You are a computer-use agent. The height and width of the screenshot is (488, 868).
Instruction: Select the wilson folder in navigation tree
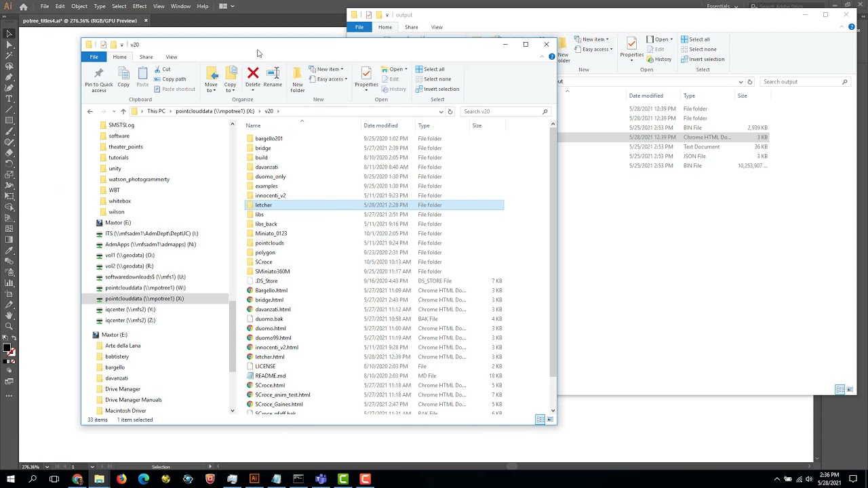pyautogui.click(x=116, y=211)
